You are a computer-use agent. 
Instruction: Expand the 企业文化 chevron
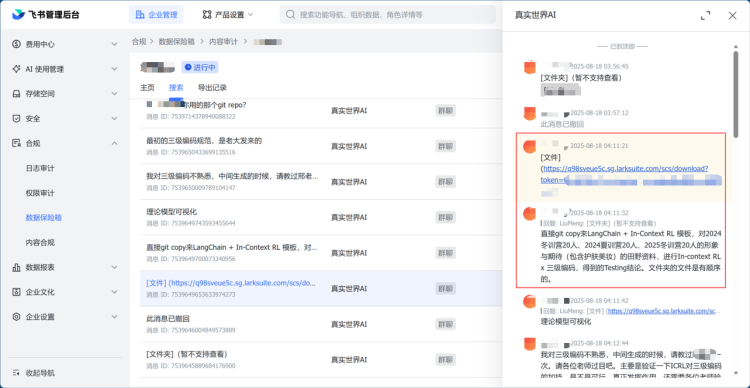114,292
